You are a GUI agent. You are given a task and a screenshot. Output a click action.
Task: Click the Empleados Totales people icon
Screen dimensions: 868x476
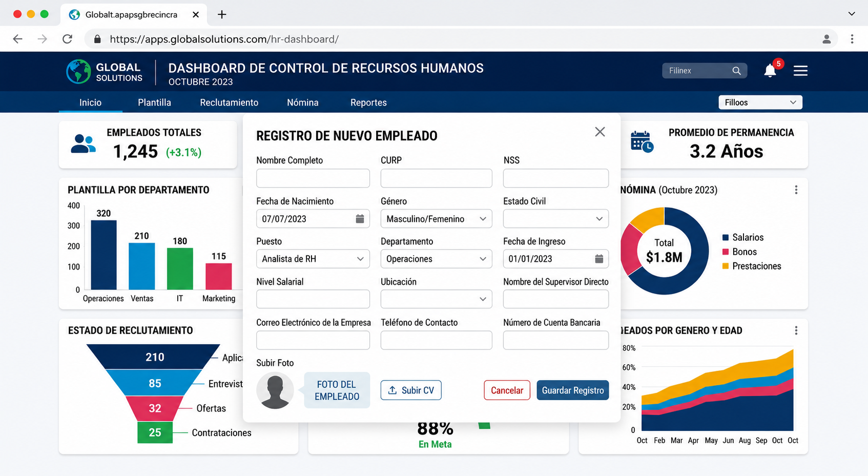(x=83, y=144)
